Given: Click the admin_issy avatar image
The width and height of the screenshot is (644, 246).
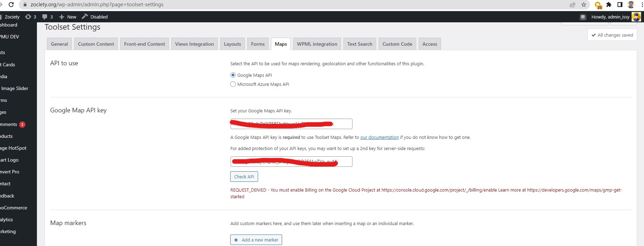Looking at the screenshot, I should (x=636, y=17).
